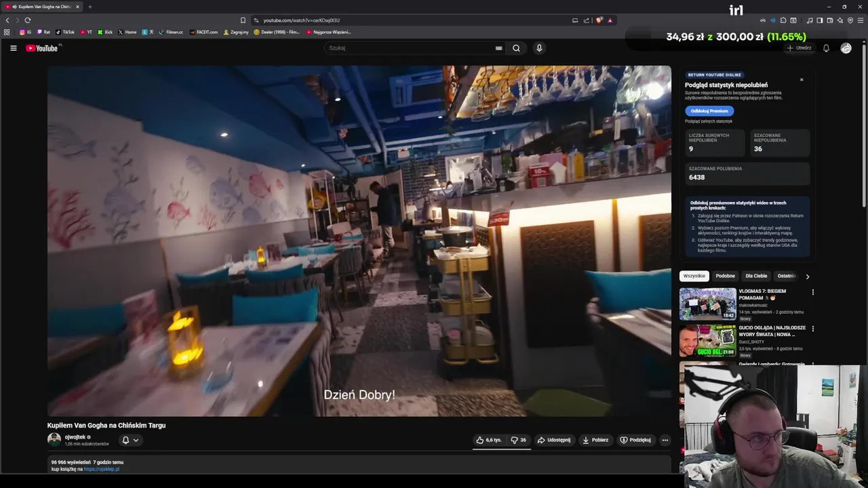Image resolution: width=868 pixels, height=488 pixels.
Task: Open the three-dot more actions under video
Action: point(665,440)
